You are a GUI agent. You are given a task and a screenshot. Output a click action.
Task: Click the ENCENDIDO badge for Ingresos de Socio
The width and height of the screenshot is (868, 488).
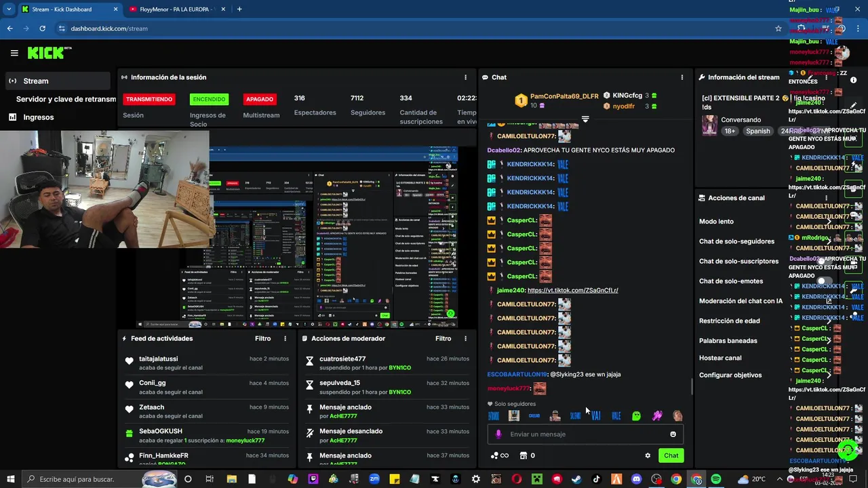(x=209, y=99)
